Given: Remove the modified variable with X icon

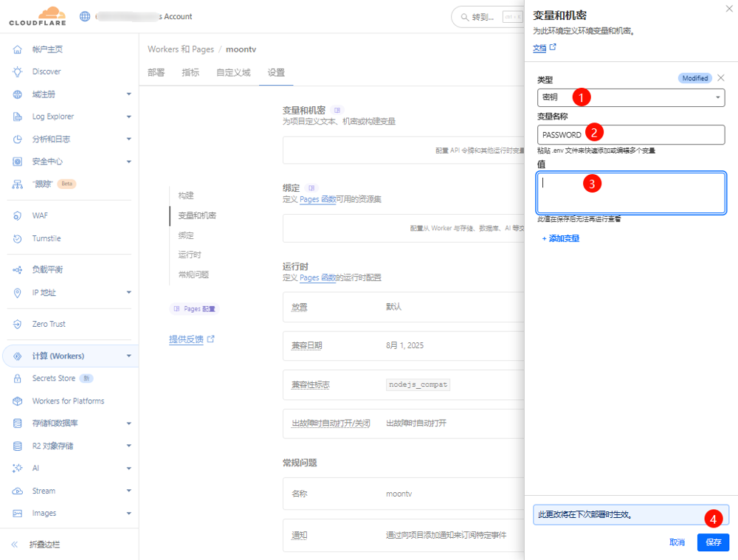Looking at the screenshot, I should 721,78.
